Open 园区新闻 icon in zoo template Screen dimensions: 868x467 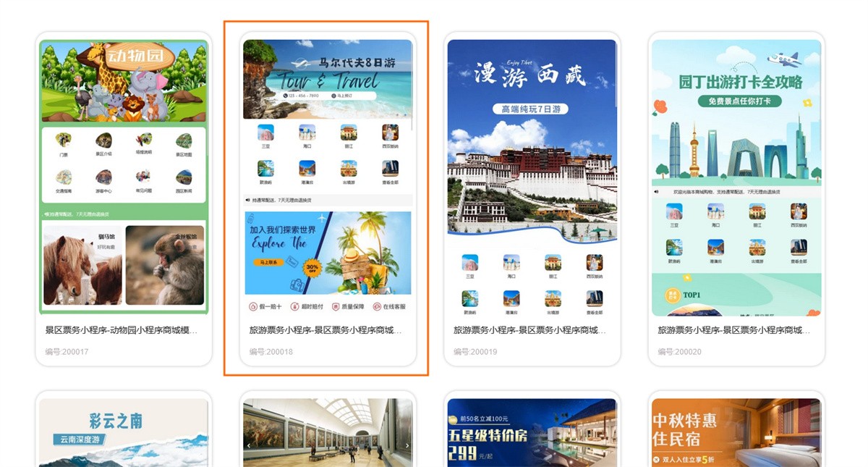pos(184,177)
